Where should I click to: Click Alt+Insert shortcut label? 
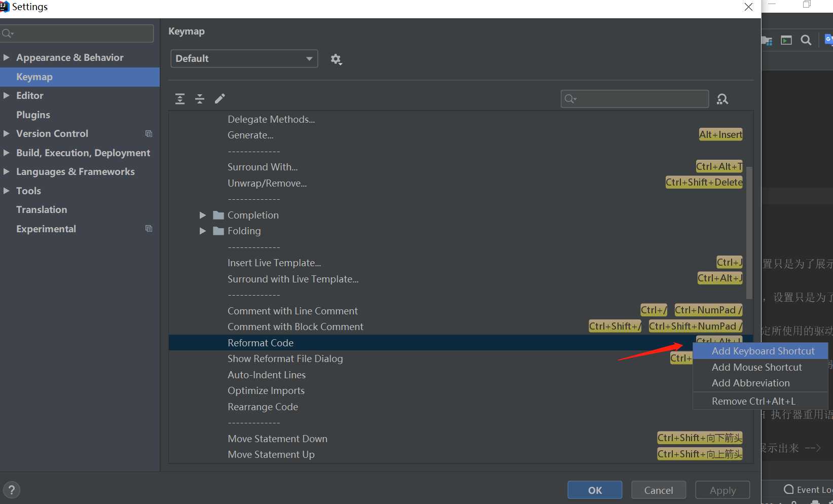(x=720, y=135)
